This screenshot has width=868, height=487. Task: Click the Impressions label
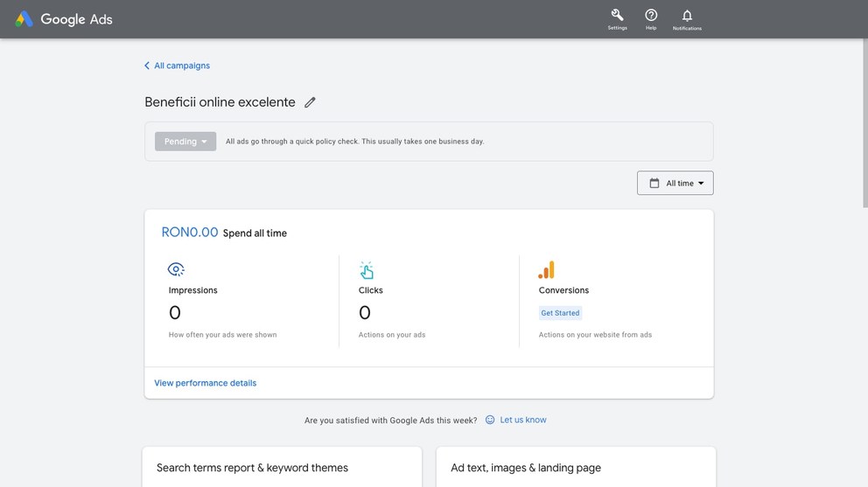click(193, 290)
